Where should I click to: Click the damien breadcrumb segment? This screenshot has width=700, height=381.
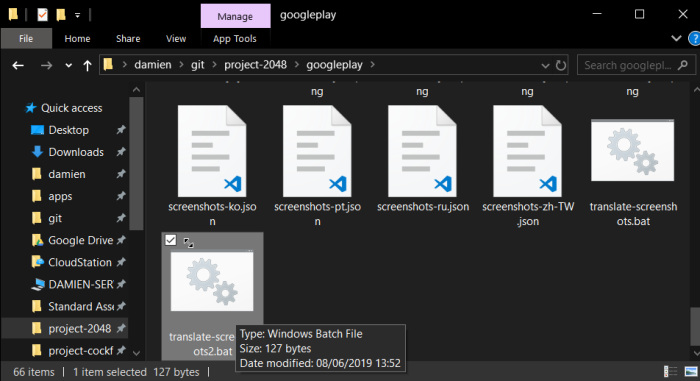tap(153, 65)
